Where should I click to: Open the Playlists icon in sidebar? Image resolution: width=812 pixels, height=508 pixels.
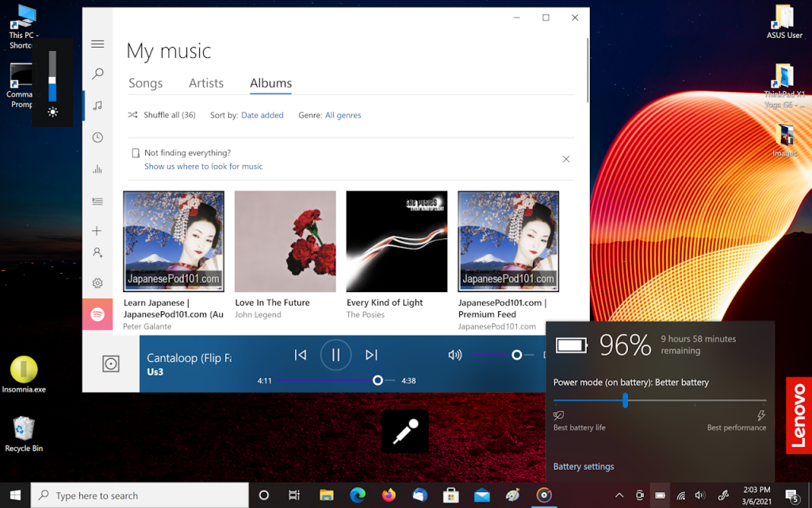[x=98, y=201]
